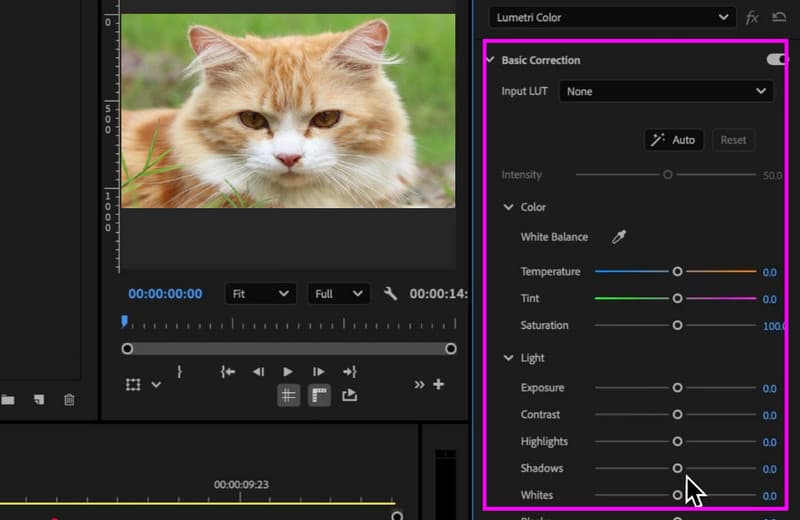Click the Intensity value 50.0
This screenshot has height=520, width=800.
pos(772,176)
